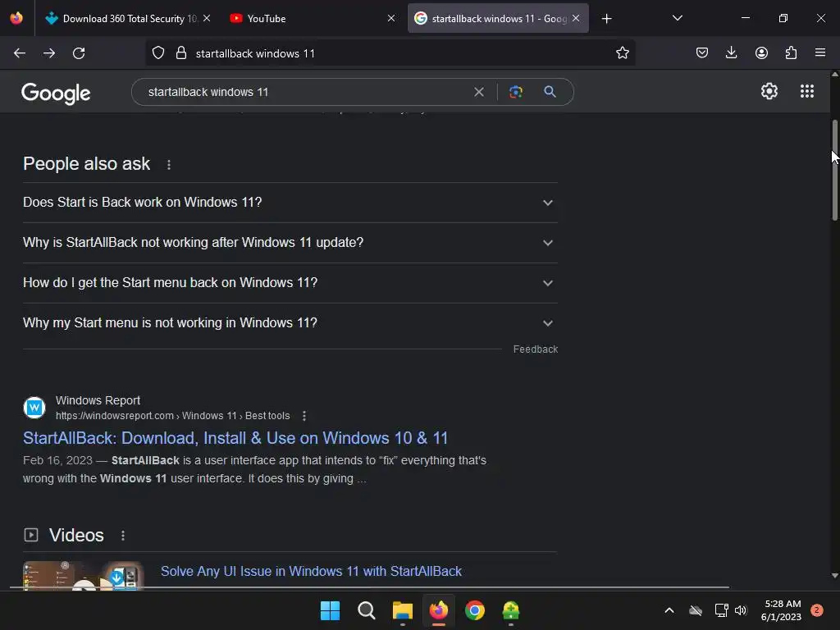Image resolution: width=840 pixels, height=630 pixels.
Task: Click the Windows Report site name
Action: (x=98, y=400)
